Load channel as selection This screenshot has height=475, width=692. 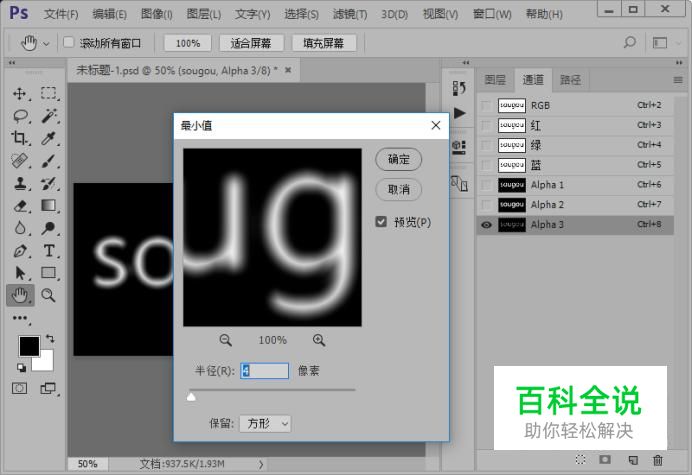point(580,460)
